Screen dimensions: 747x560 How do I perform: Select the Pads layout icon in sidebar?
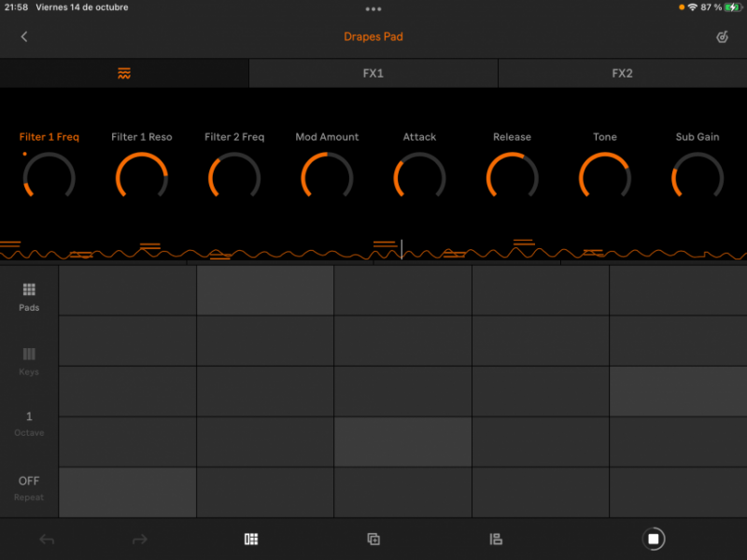coord(28,291)
